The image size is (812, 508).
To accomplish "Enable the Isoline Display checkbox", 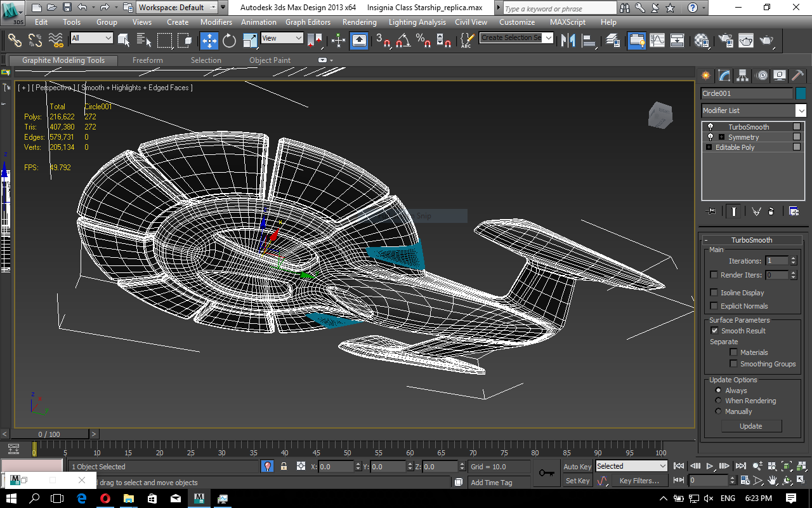I will pyautogui.click(x=714, y=293).
